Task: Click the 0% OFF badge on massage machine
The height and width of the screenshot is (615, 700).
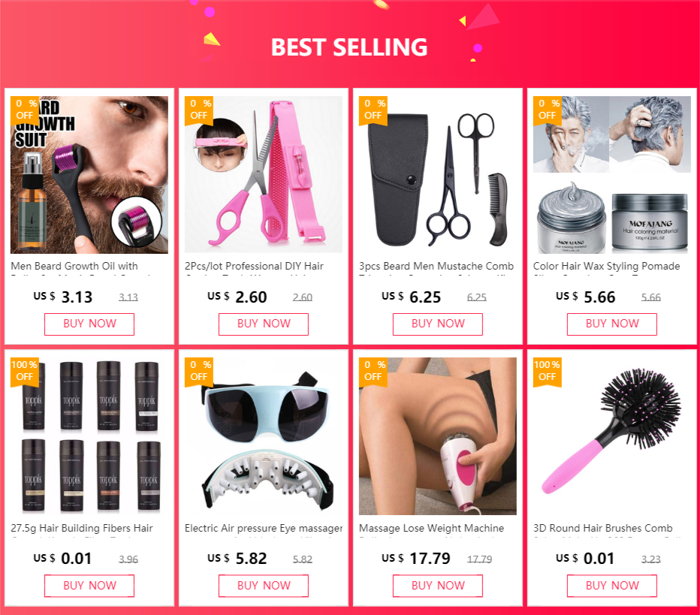Action: click(x=373, y=371)
